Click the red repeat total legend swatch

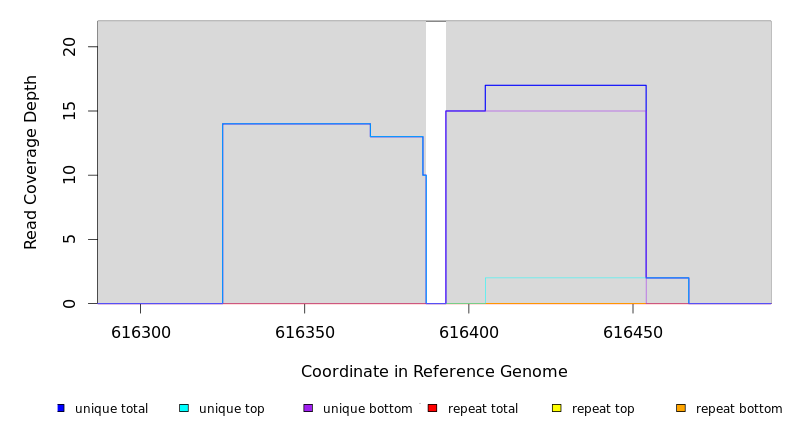coord(432,408)
